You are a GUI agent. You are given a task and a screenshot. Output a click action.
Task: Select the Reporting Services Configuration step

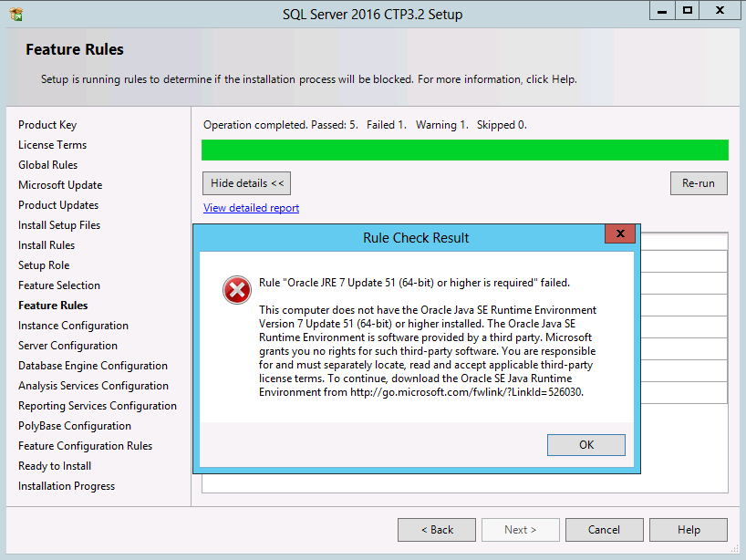point(97,405)
